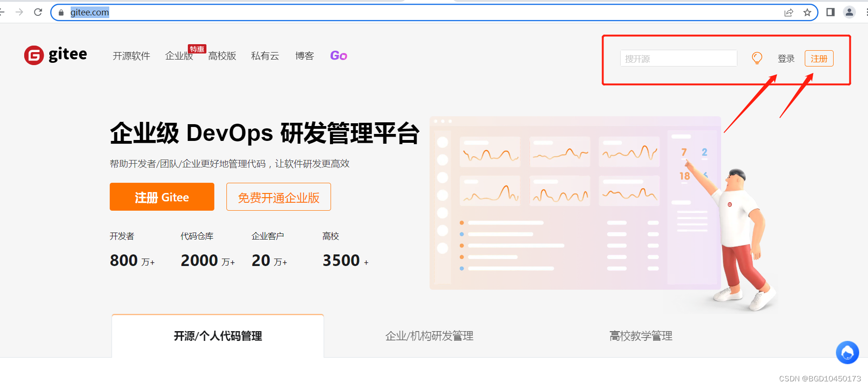
Task: Click the 搜开源 search field
Action: 678,58
